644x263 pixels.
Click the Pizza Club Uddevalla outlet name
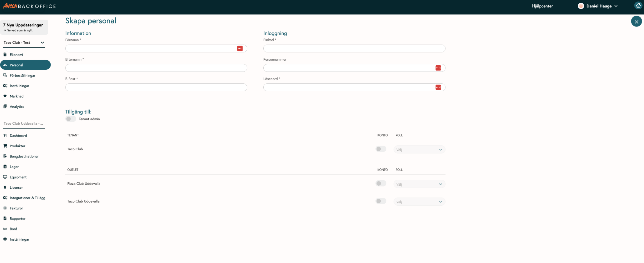point(84,184)
